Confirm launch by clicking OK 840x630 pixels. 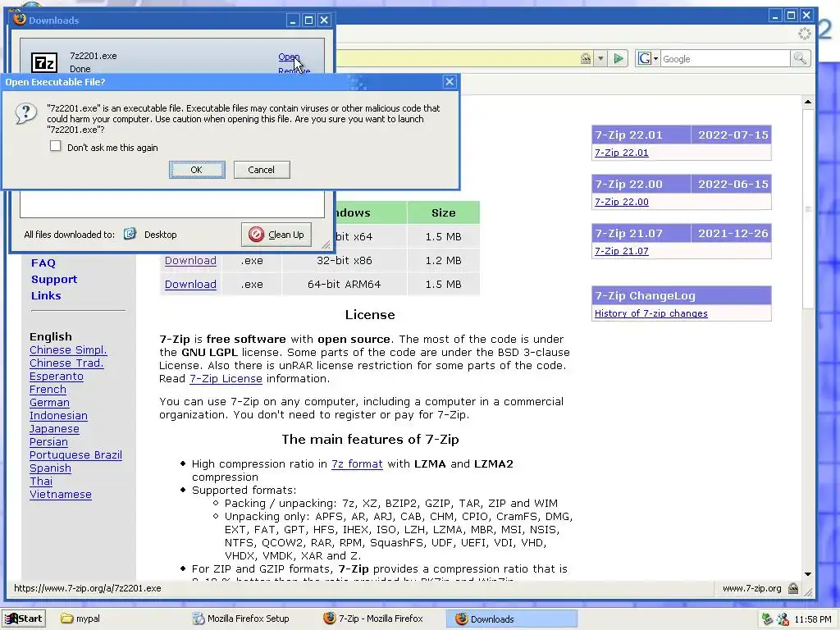197,170
